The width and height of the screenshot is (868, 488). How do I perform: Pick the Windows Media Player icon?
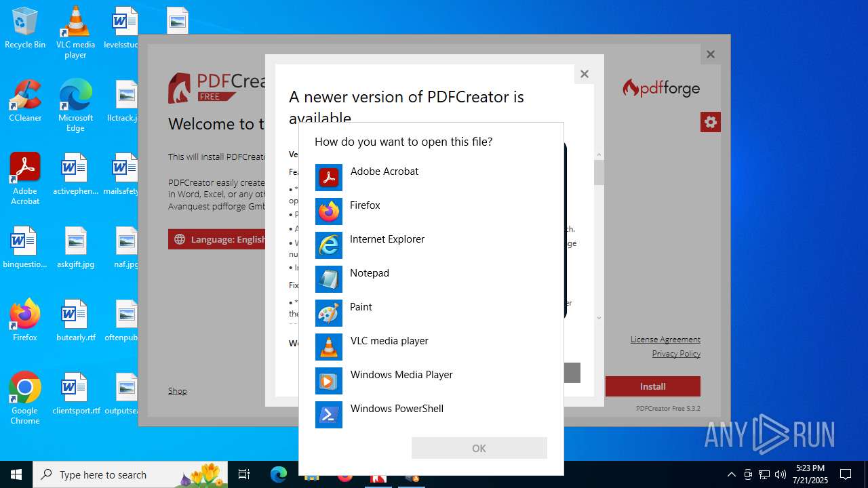coord(329,381)
